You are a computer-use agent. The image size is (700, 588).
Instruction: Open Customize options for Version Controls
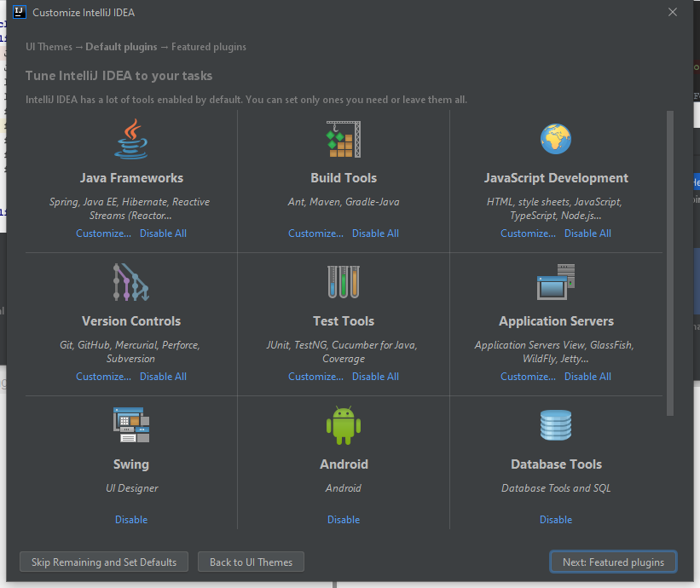click(103, 377)
